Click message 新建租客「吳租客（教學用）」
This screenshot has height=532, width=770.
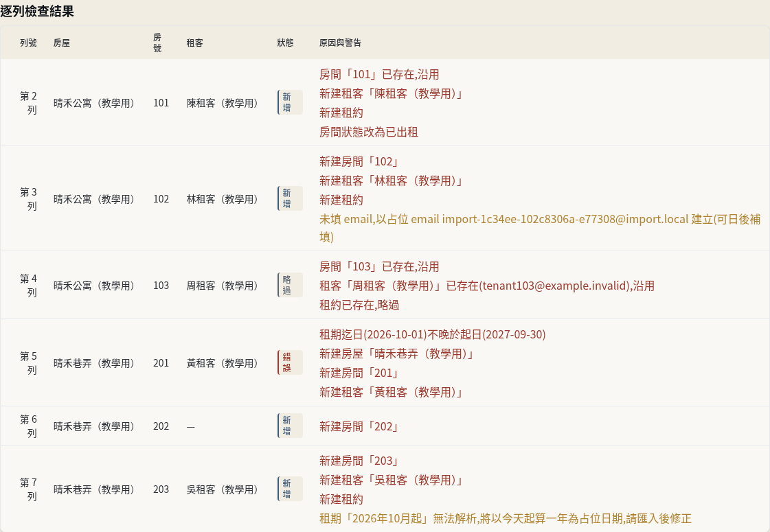pyautogui.click(x=391, y=480)
